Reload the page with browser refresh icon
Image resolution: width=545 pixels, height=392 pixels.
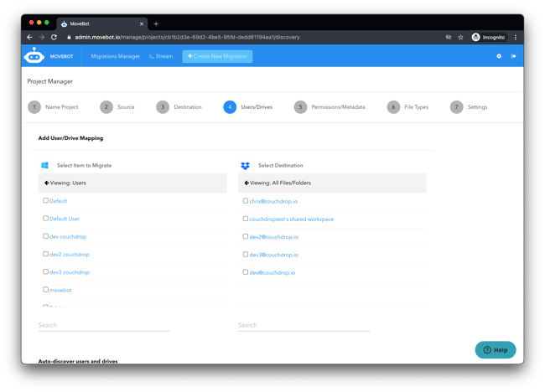(x=54, y=37)
